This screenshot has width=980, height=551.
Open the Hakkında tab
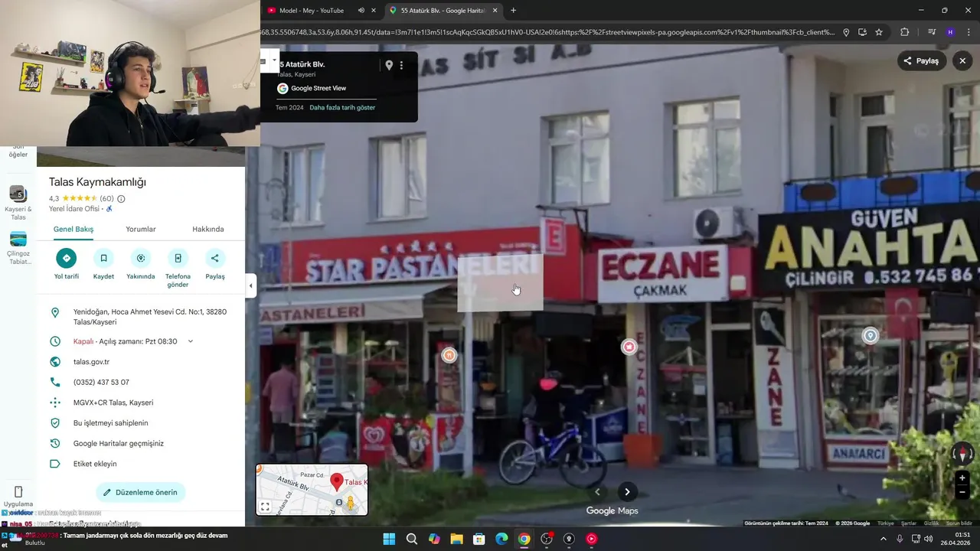tap(208, 229)
